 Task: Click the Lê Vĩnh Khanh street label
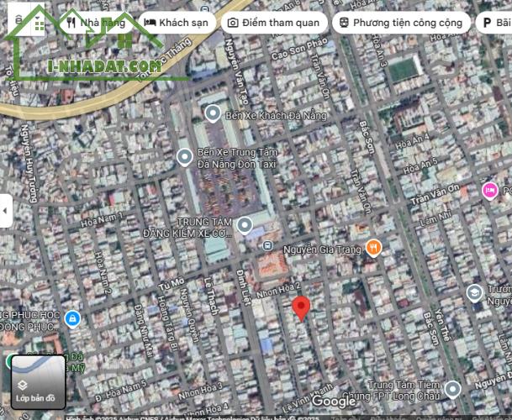pyautogui.click(x=307, y=398)
